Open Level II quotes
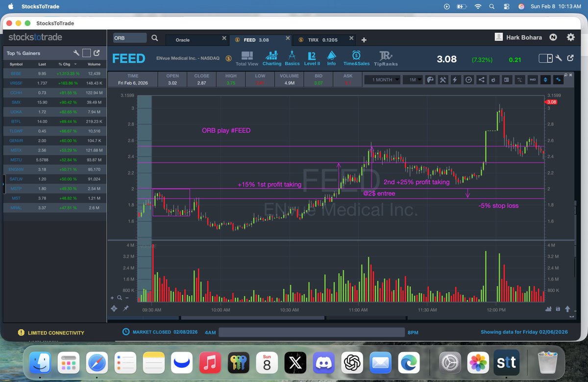This screenshot has height=382, width=588. point(312,58)
